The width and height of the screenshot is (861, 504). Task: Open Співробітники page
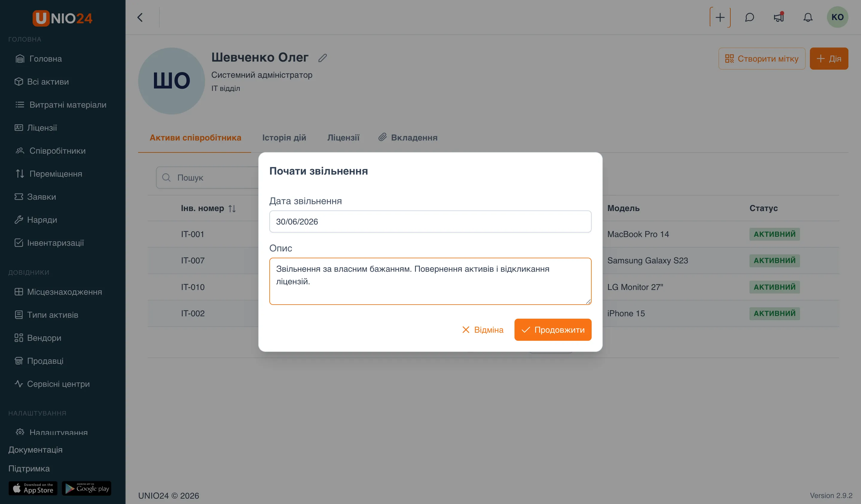pyautogui.click(x=51, y=151)
